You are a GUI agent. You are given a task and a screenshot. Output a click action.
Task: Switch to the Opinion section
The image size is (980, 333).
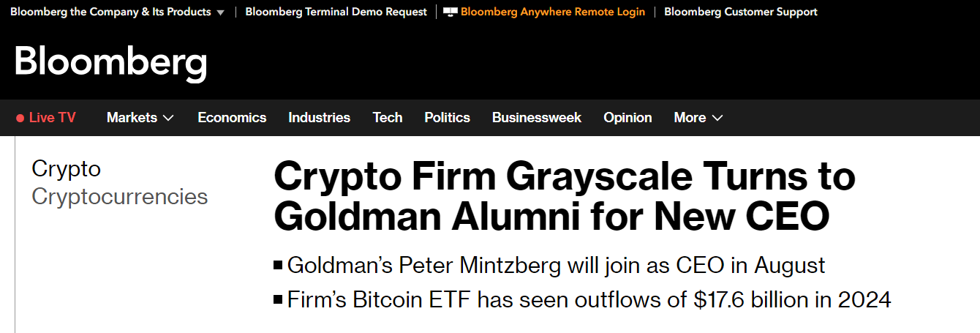[x=627, y=118]
